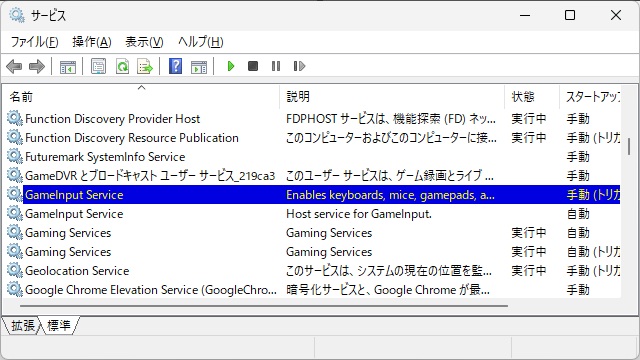Maximize the サービス window
The height and width of the screenshot is (360, 640).
click(570, 16)
